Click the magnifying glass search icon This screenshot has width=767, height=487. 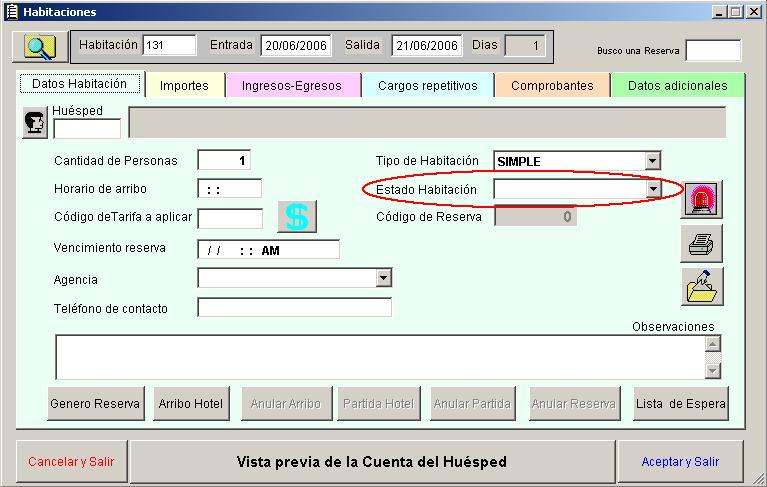(39, 47)
